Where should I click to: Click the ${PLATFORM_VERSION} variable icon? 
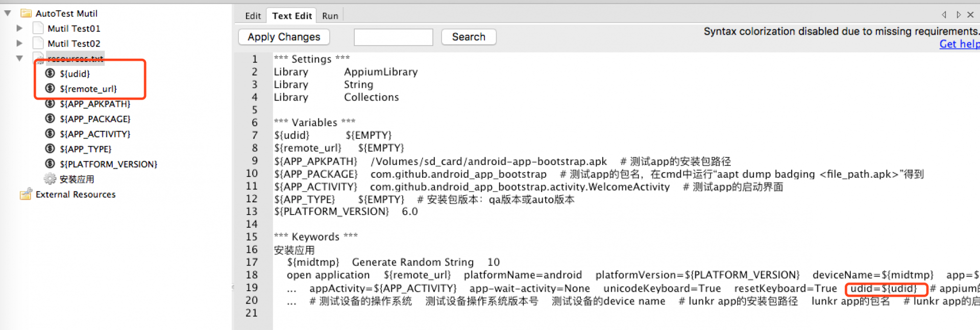[x=50, y=164]
